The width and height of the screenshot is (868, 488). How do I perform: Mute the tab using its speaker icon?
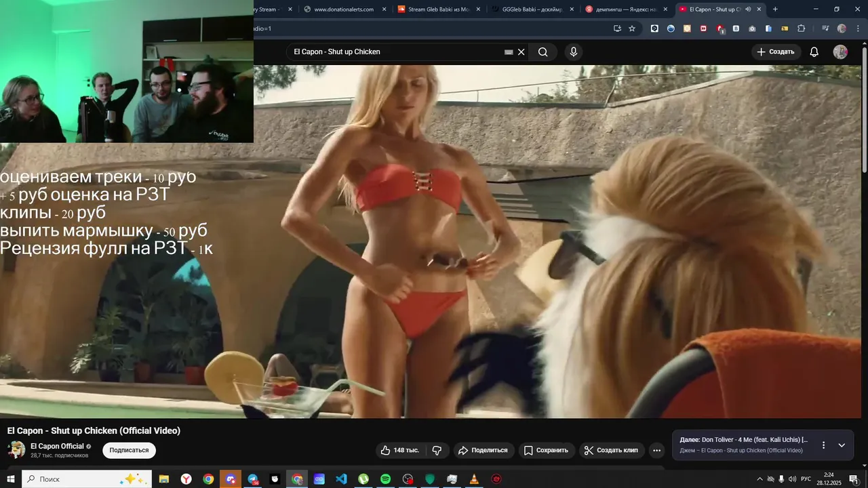[x=748, y=9]
